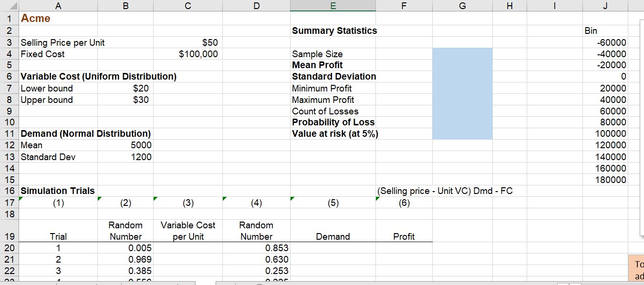Click 'Value at risk (at 5%)' label
This screenshot has width=644, height=285.
click(335, 133)
